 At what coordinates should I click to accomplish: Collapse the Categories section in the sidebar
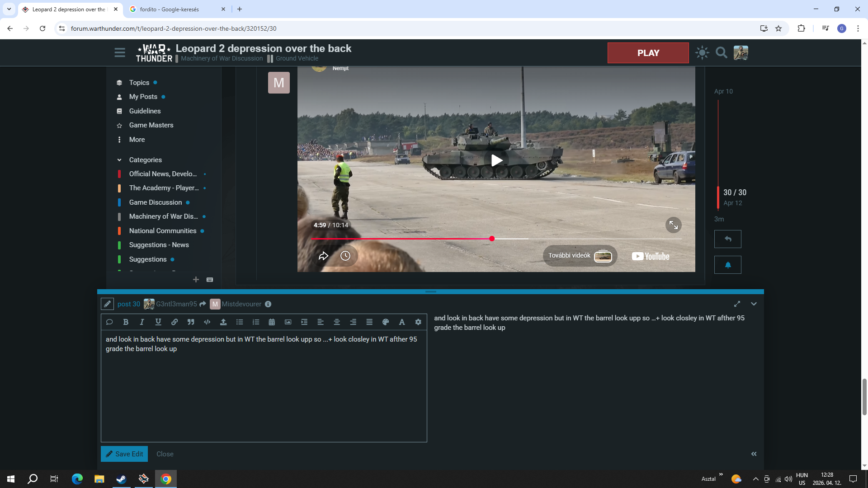pyautogui.click(x=119, y=160)
